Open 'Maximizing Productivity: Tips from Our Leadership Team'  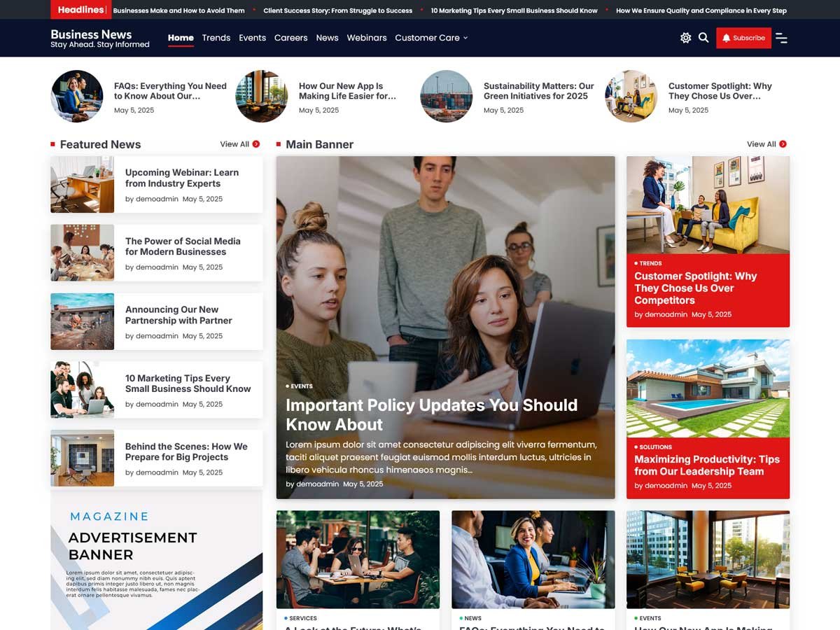[x=707, y=465]
